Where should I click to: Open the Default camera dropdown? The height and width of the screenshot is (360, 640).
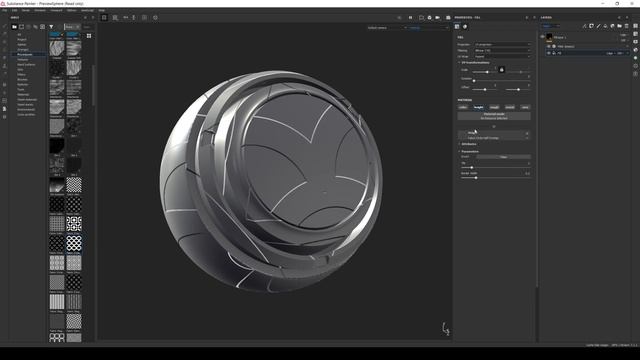pyautogui.click(x=387, y=28)
